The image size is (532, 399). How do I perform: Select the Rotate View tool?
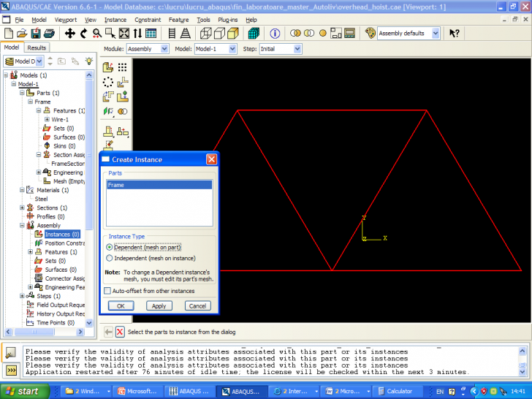(83, 34)
